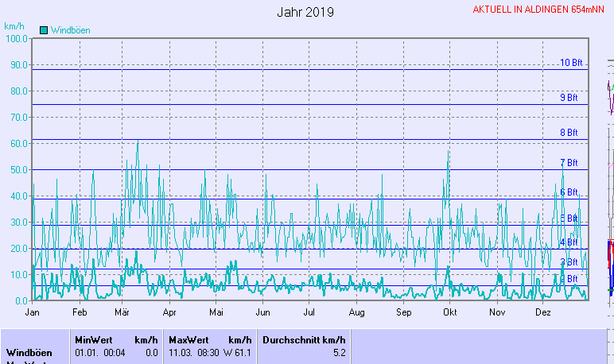Image resolution: width=614 pixels, height=364 pixels.
Task: Click the '10 Bft' Beaufort scale label
Action: (571, 63)
